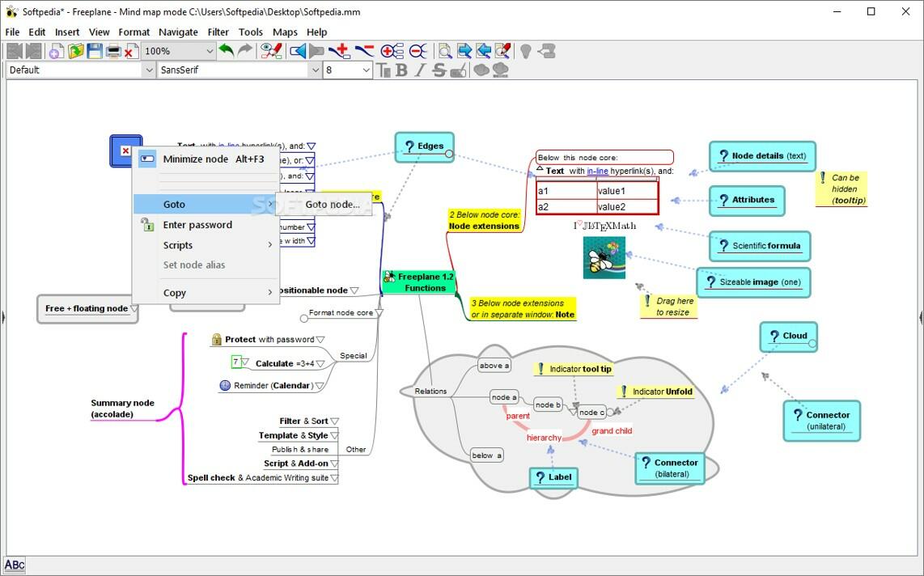Select the Bold formatting icon
This screenshot has width=924, height=576.
(402, 70)
